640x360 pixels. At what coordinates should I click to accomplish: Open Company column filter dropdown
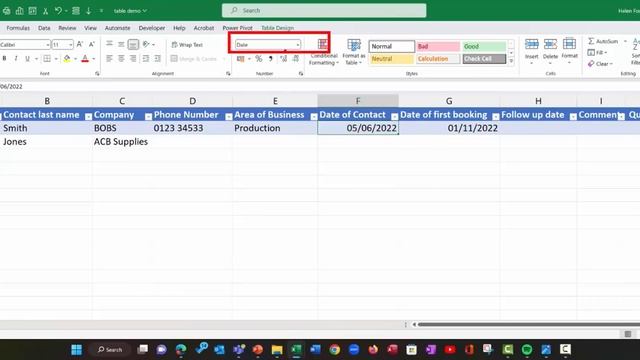click(x=149, y=117)
